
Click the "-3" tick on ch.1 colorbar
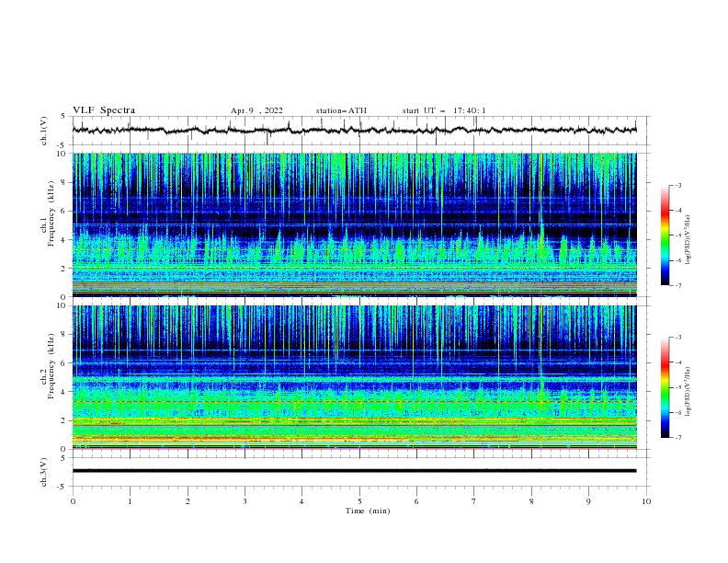(678, 185)
